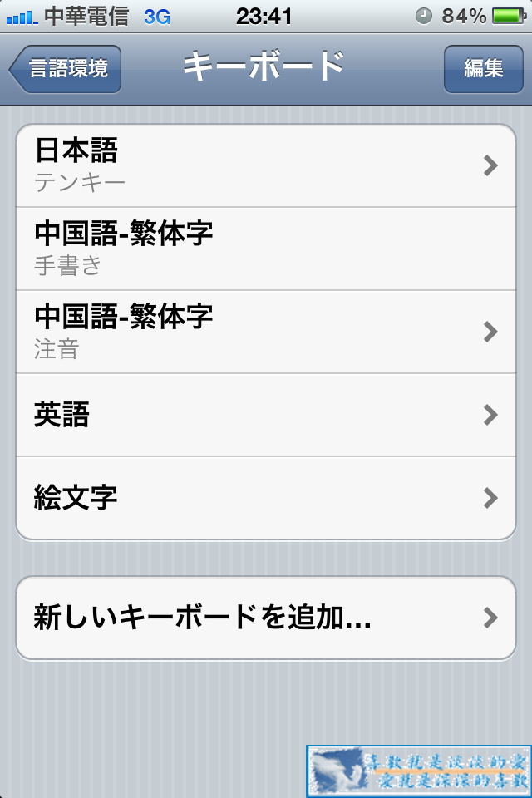Tap the 3G network indicator

(x=157, y=17)
